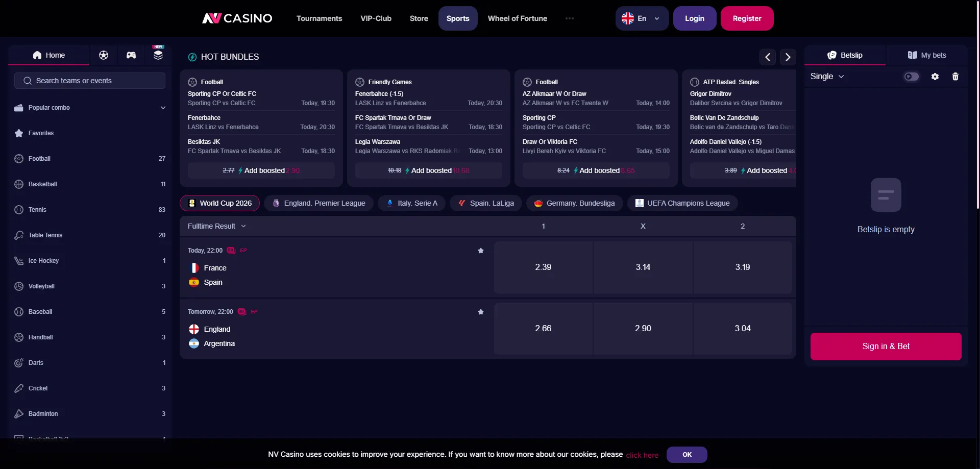Click the Tennis icon in sidebar
980x469 pixels.
(19, 210)
